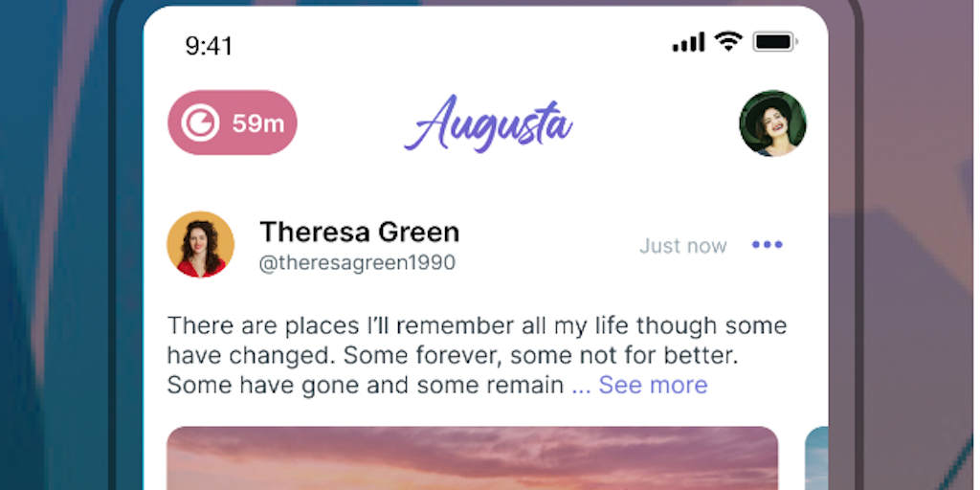
Task: Select the @theresagreen1990 handle
Action: pyautogui.click(x=358, y=263)
